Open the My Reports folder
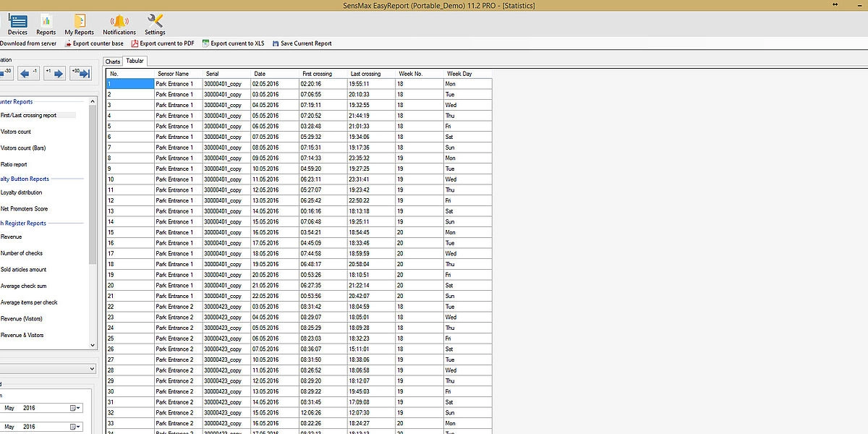The image size is (868, 434). tap(79, 25)
